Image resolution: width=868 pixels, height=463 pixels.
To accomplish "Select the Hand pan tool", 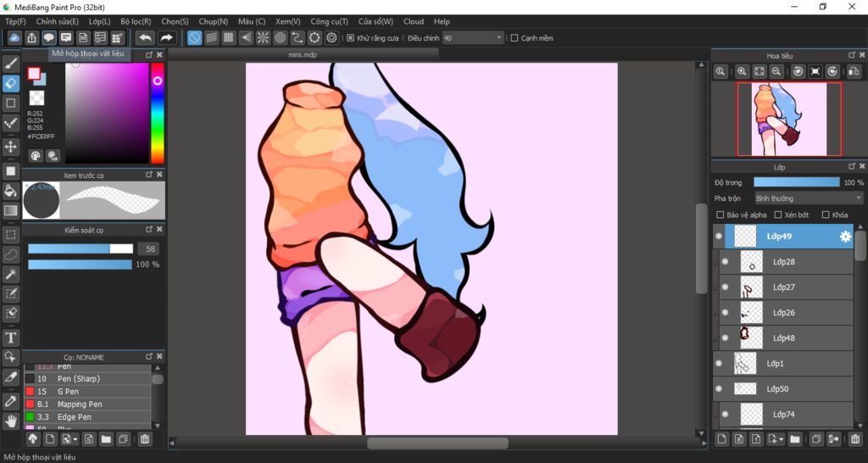I will [x=10, y=421].
